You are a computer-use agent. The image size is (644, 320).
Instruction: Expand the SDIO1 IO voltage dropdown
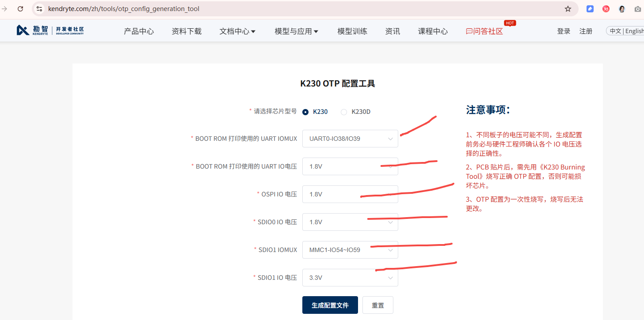pos(350,278)
